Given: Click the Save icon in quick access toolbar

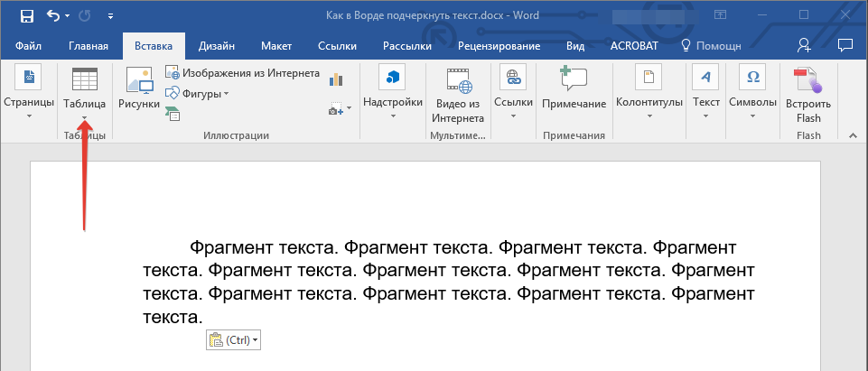Looking at the screenshot, I should tap(26, 15).
